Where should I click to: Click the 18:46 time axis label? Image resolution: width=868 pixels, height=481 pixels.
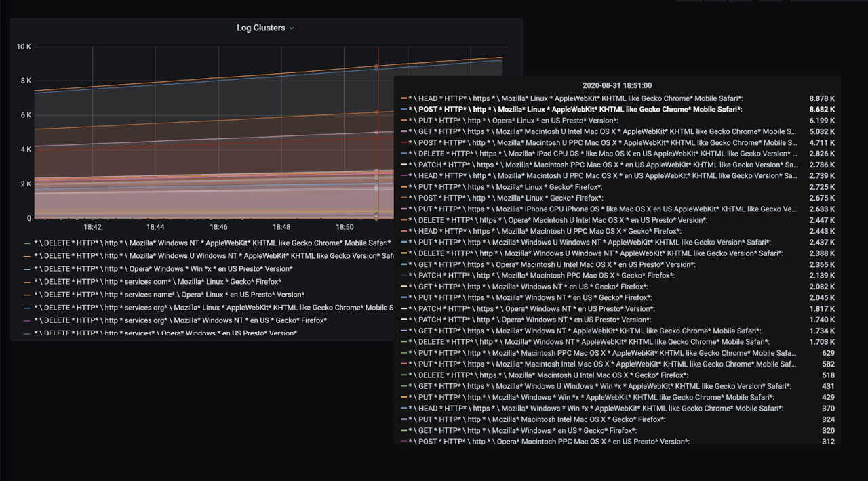tap(218, 228)
